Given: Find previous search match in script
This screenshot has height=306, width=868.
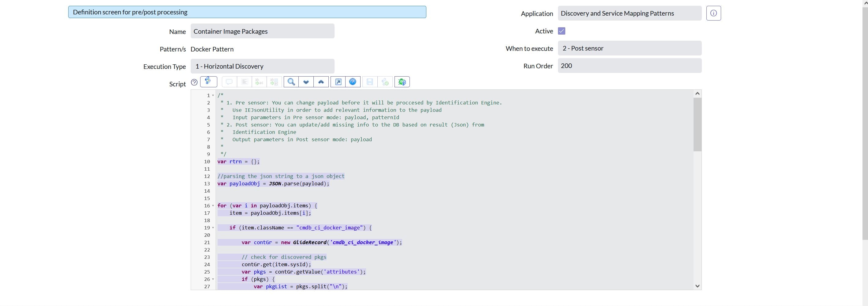Looking at the screenshot, I should (x=321, y=82).
